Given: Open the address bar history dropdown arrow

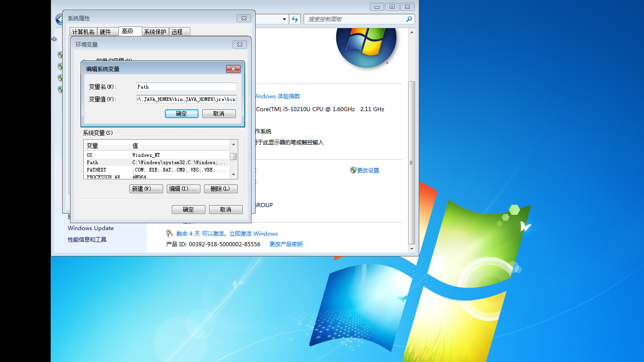Looking at the screenshot, I should pyautogui.click(x=285, y=19).
